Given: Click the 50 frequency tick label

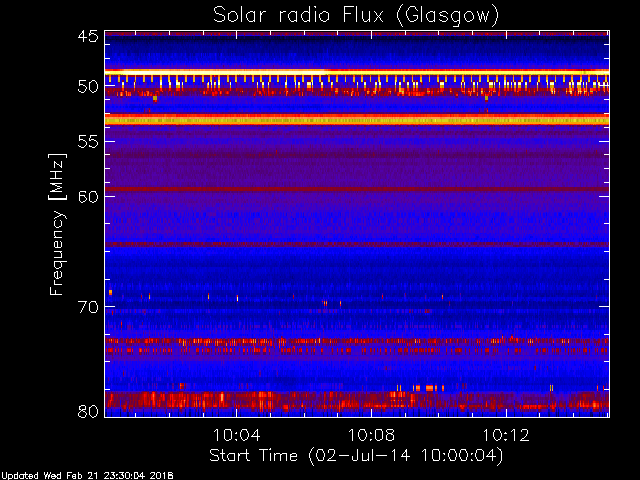Looking at the screenshot, I should click(x=88, y=87).
